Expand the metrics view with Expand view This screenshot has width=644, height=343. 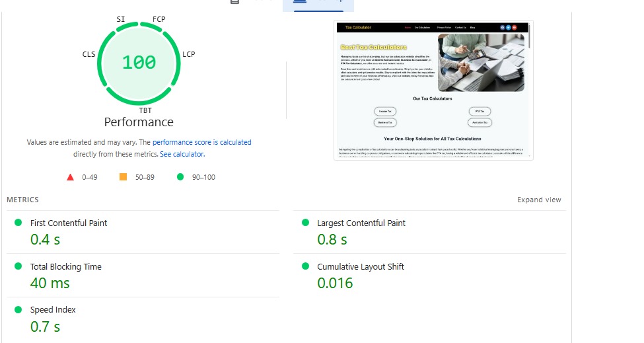(539, 200)
